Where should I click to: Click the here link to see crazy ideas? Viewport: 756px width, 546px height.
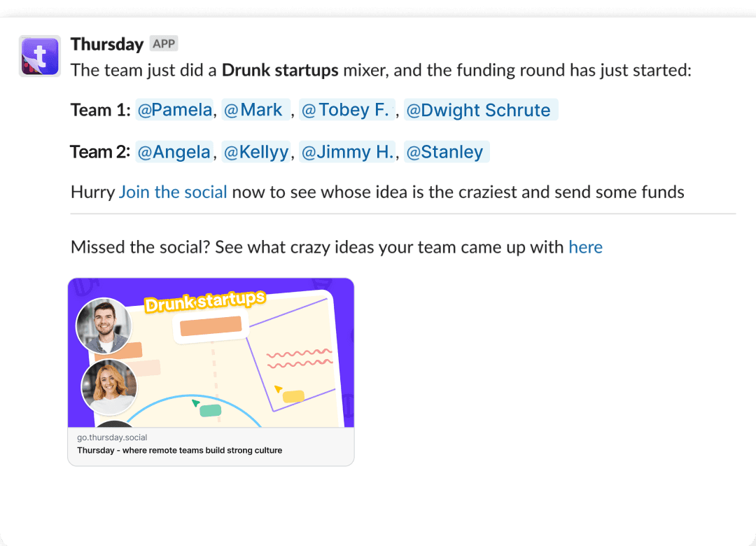[585, 246]
